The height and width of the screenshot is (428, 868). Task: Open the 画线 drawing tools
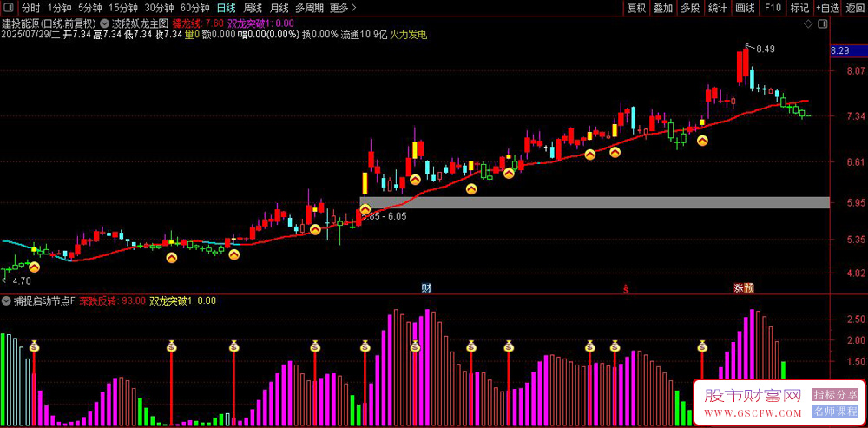click(745, 9)
